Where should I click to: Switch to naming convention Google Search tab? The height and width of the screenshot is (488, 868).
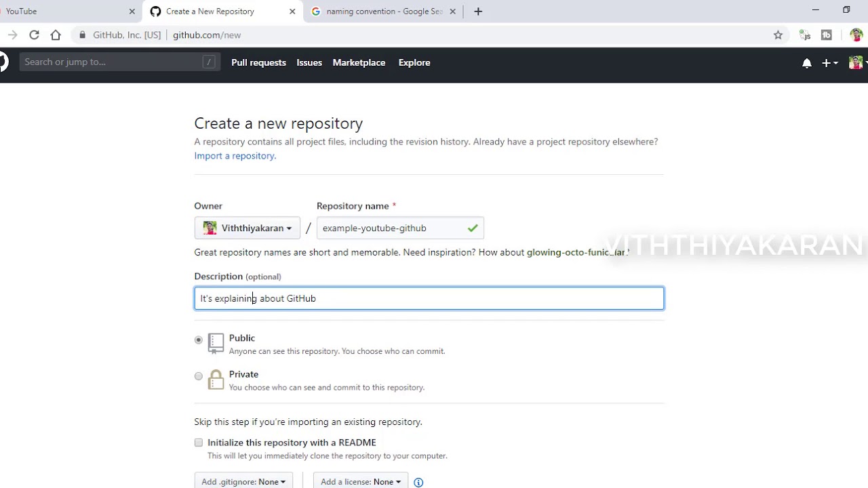(x=382, y=12)
